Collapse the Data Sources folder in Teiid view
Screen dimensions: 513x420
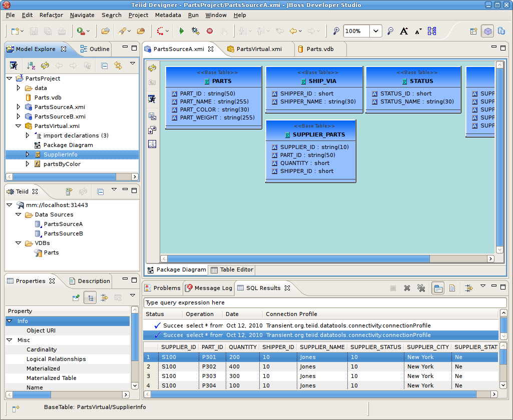pyautogui.click(x=19, y=214)
